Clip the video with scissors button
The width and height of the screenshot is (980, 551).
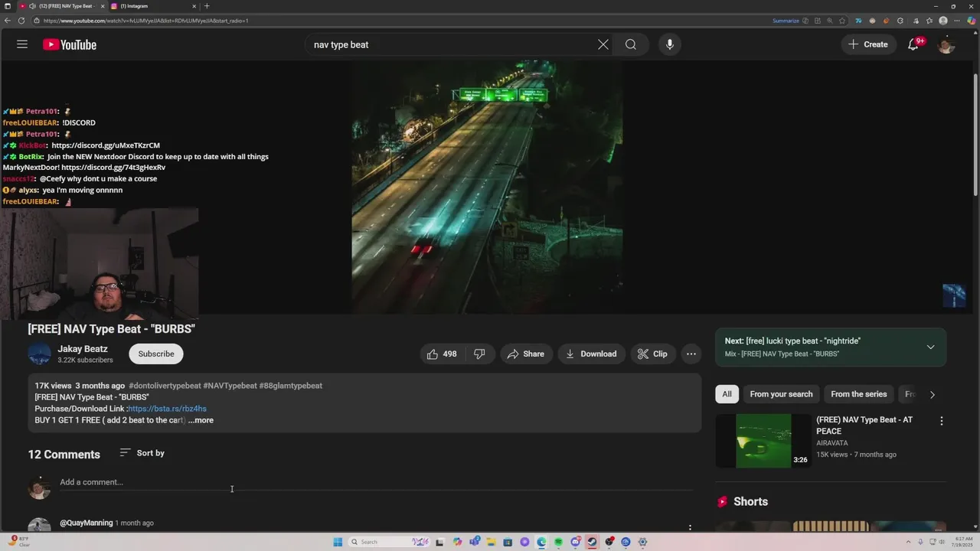(652, 354)
